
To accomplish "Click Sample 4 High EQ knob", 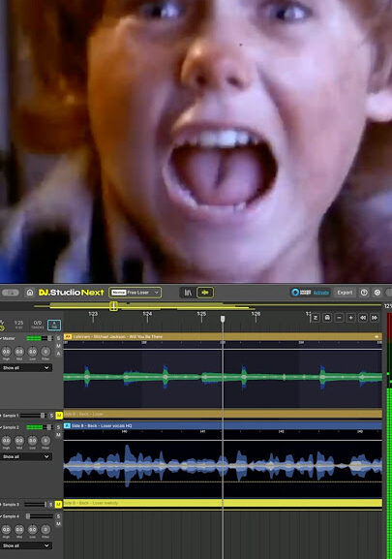I will [6, 529].
